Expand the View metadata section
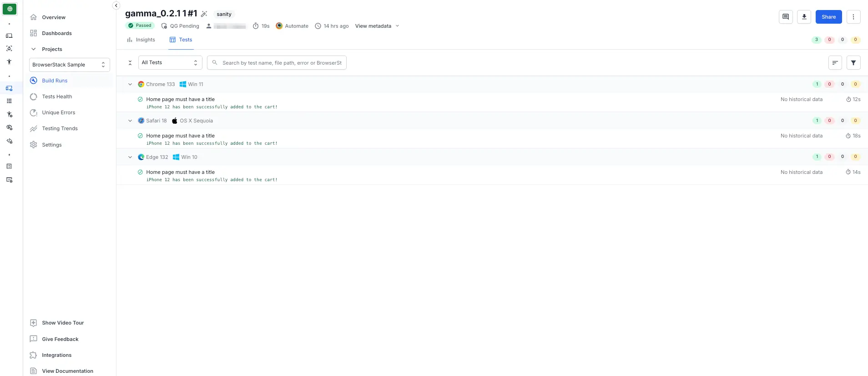This screenshot has width=868, height=376. coord(377,26)
